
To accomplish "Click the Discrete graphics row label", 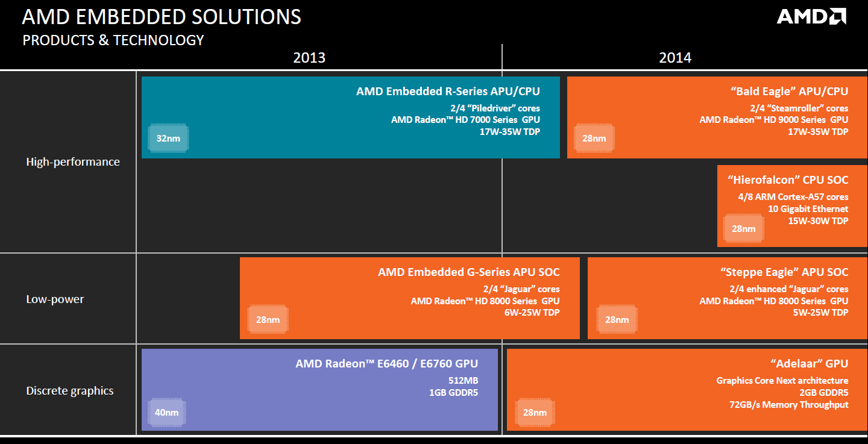I will (x=70, y=391).
